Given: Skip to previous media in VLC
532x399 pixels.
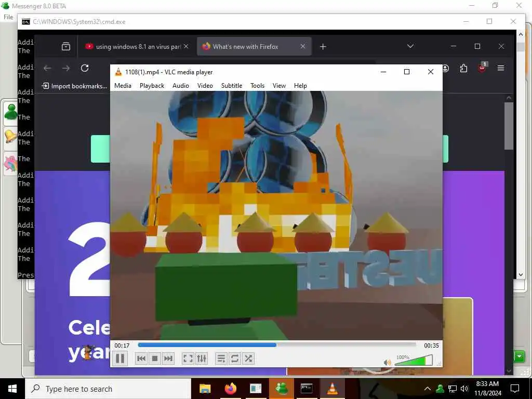Looking at the screenshot, I should (141, 358).
